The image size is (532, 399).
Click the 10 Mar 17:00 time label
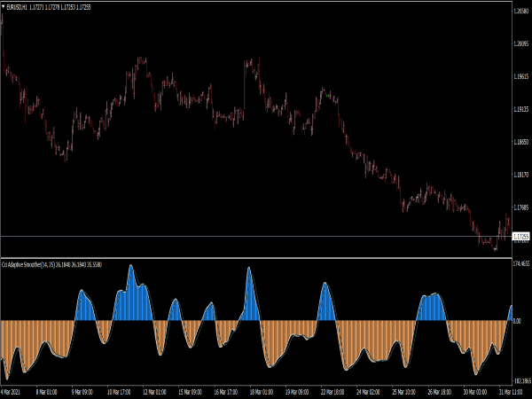[x=119, y=392]
